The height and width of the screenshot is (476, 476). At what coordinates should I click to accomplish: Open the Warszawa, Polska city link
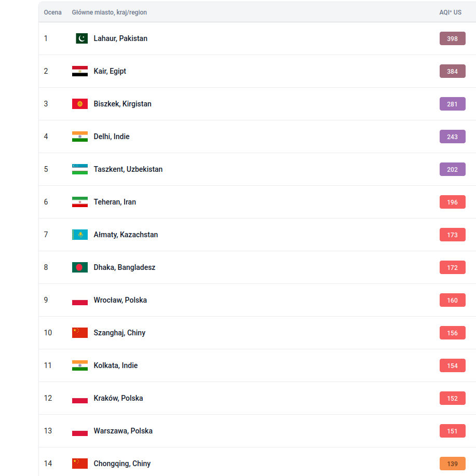pos(123,431)
